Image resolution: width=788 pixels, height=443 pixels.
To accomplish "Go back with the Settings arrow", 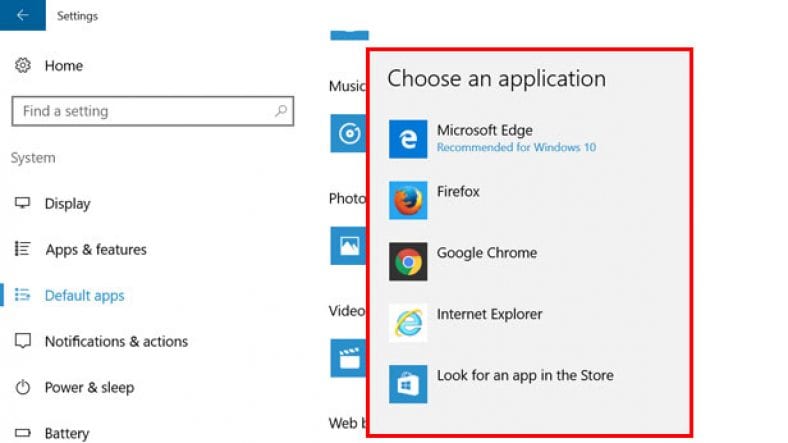I will click(x=23, y=15).
